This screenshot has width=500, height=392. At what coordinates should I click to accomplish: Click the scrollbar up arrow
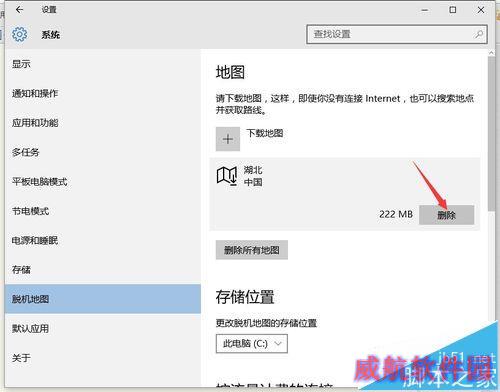point(491,53)
